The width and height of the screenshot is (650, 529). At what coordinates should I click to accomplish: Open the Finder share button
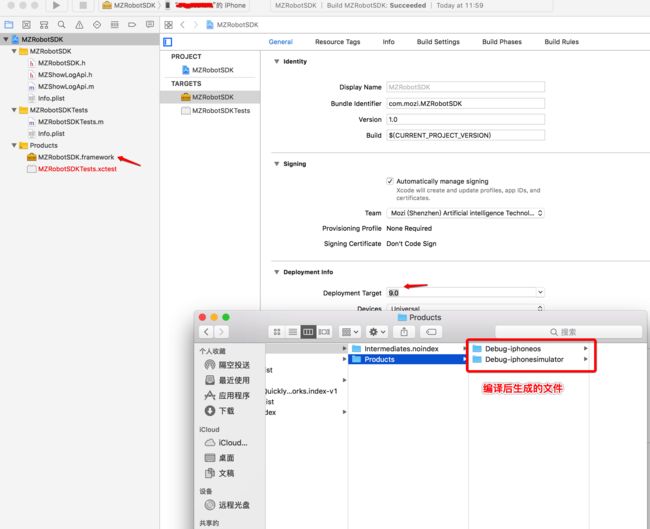pos(404,332)
